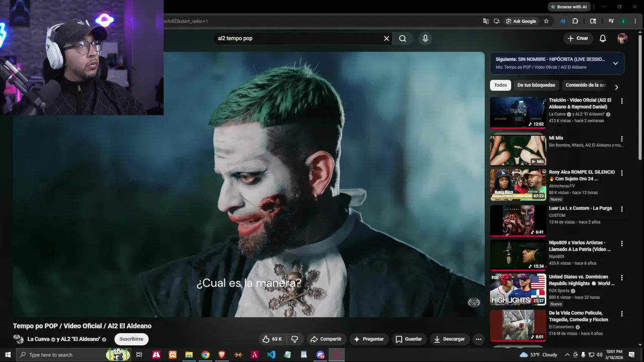Image resolution: width=644 pixels, height=362 pixels.
Task: Like the video with thumbs up
Action: click(272, 339)
